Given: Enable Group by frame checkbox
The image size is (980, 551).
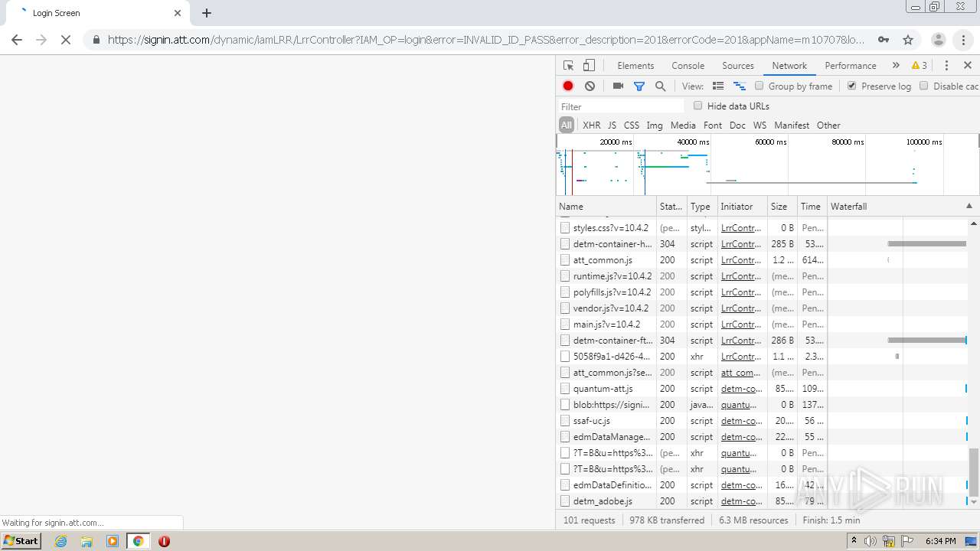Looking at the screenshot, I should click(x=759, y=86).
